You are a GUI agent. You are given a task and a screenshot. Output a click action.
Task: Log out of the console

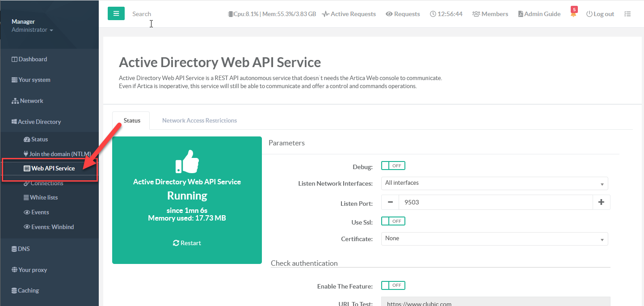[600, 14]
